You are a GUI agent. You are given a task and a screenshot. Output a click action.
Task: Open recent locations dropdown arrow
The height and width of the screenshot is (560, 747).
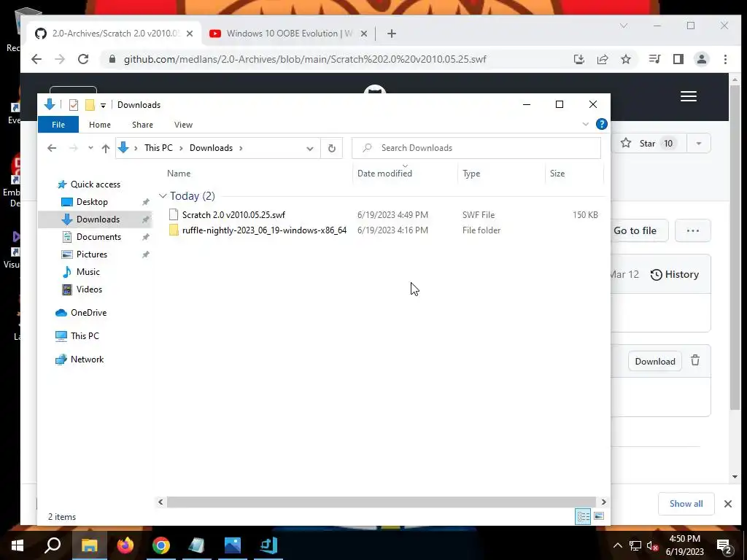(x=90, y=148)
